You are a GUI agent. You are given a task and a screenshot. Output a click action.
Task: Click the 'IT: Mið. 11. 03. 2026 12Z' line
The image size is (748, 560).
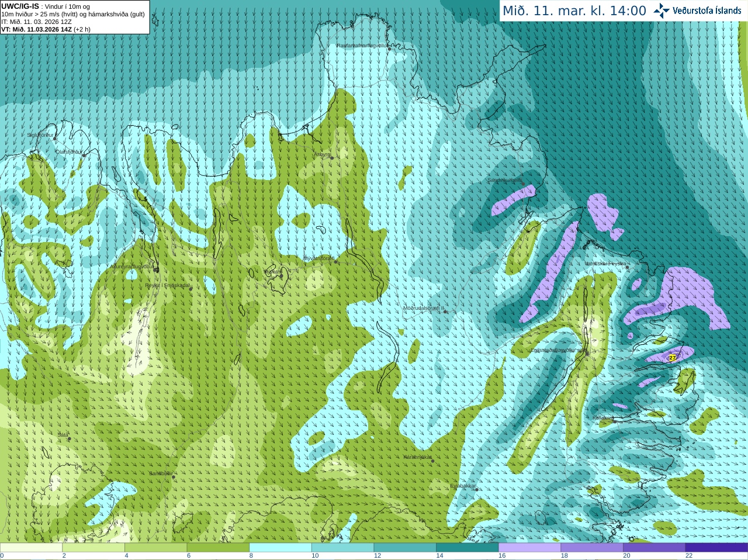tap(37, 22)
